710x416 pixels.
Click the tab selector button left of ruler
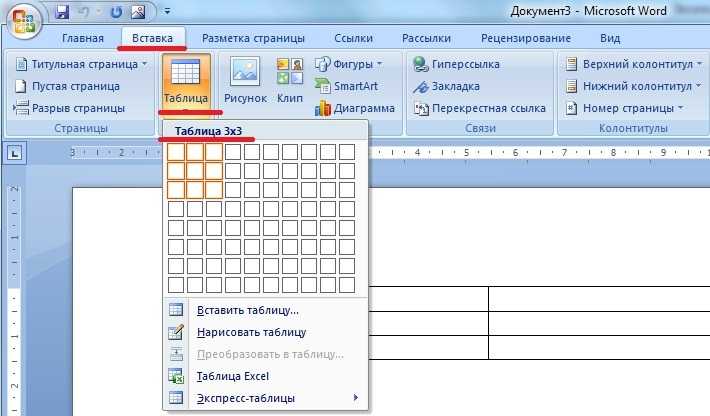tap(15, 154)
